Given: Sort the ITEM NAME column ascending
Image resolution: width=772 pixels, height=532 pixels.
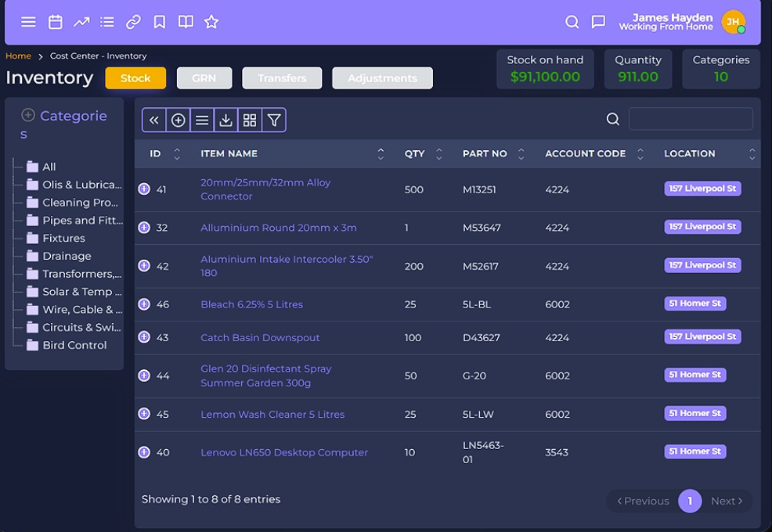Looking at the screenshot, I should point(381,149).
